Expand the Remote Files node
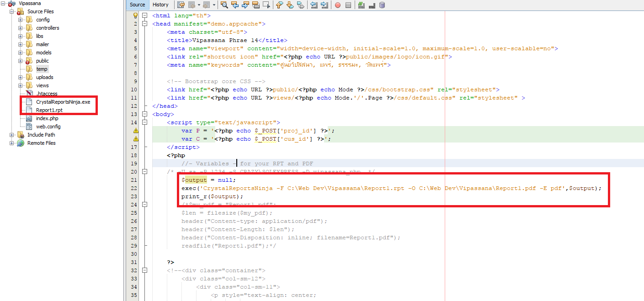The height and width of the screenshot is (301, 644). click(12, 143)
